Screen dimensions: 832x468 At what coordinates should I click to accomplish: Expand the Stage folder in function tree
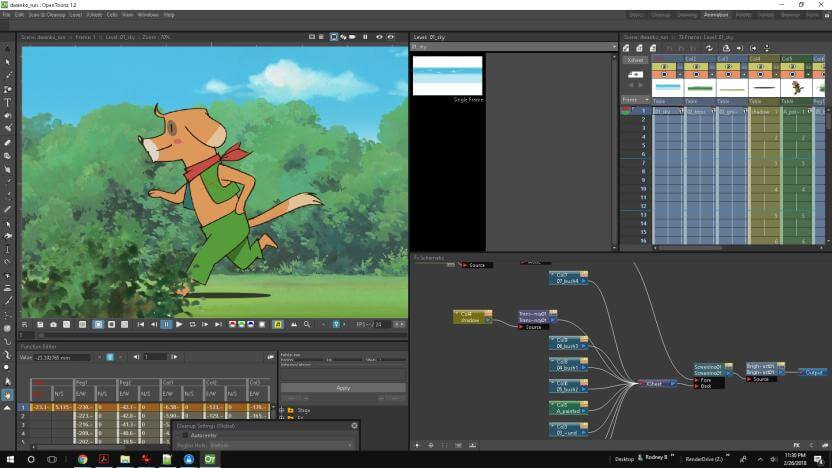click(282, 410)
